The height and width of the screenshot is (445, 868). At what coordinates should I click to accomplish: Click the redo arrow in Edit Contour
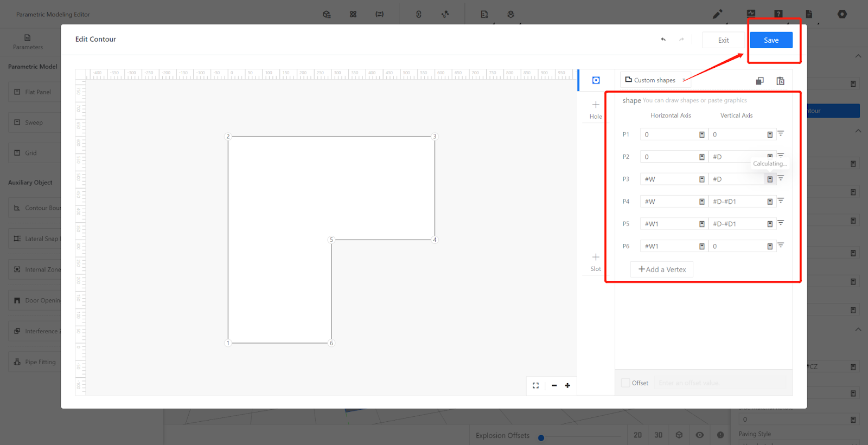(681, 40)
